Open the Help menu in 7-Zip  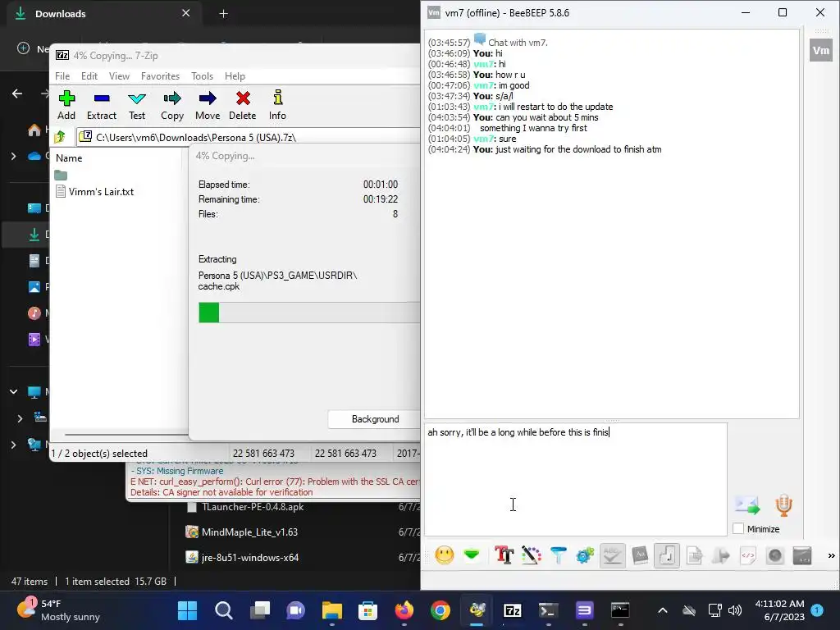235,76
